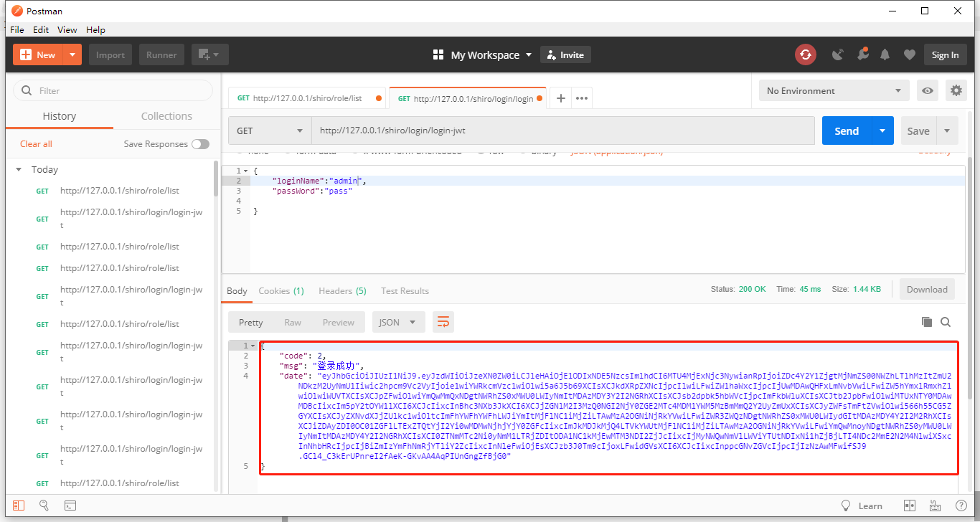Click Sign In
Image resolution: width=980 pixels, height=522 pixels.
[945, 55]
